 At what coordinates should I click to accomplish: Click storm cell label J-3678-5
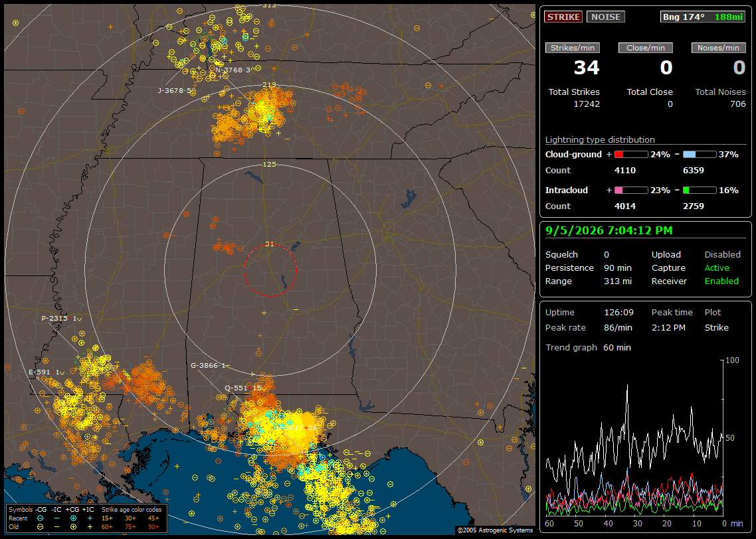[175, 90]
